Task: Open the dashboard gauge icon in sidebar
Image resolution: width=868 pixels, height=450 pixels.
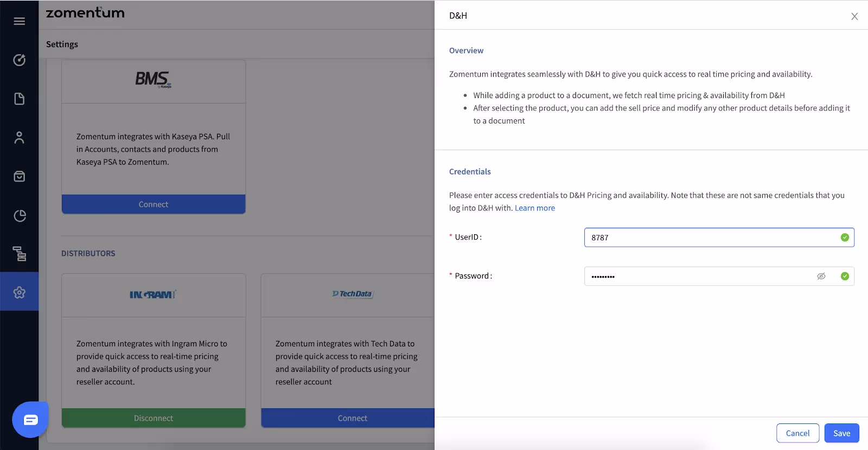Action: 20,60
